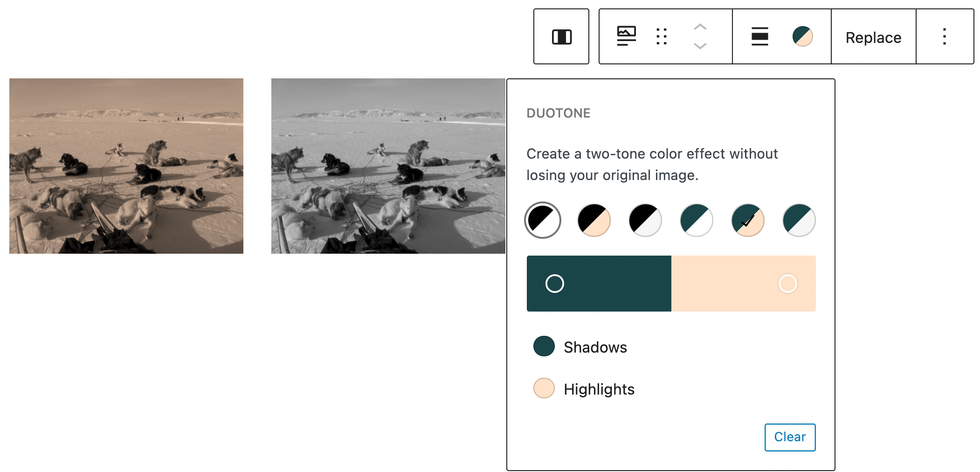Move block up with the up chevron

coord(700,27)
